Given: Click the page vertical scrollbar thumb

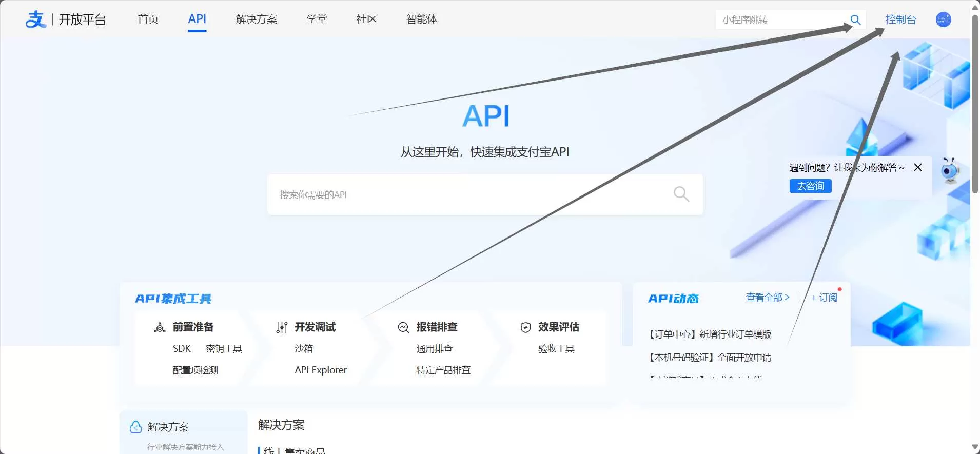Looking at the screenshot, I should (x=975, y=104).
